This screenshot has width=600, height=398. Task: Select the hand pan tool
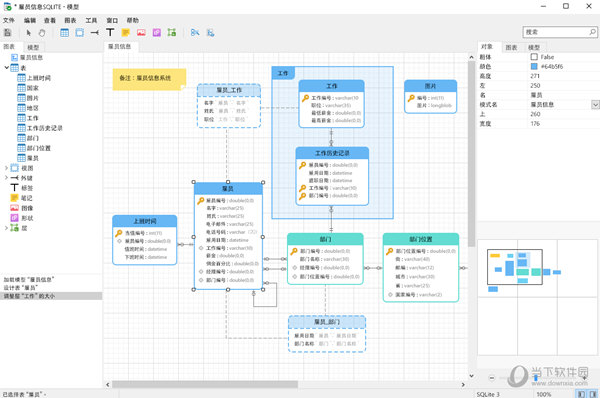(42, 33)
